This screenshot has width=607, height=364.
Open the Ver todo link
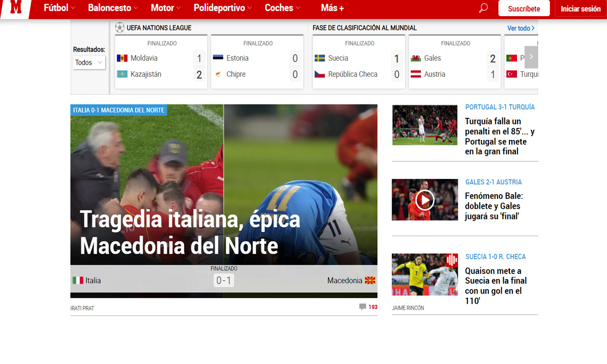click(521, 28)
